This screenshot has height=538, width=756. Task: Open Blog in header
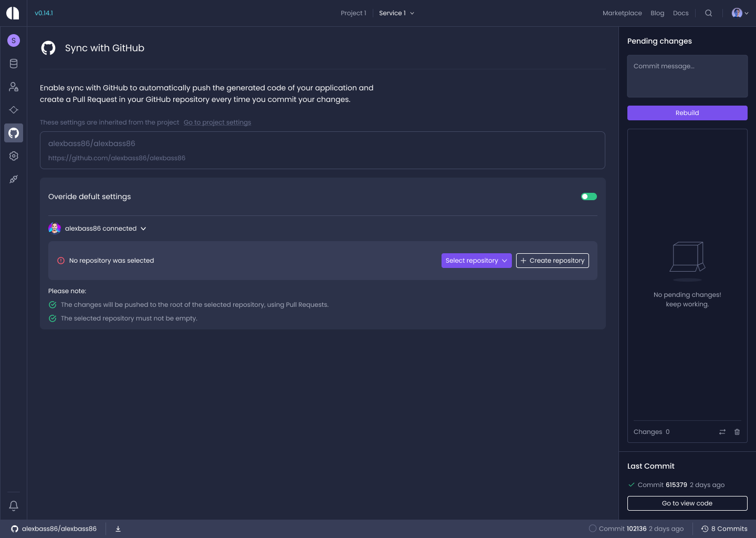pos(657,13)
